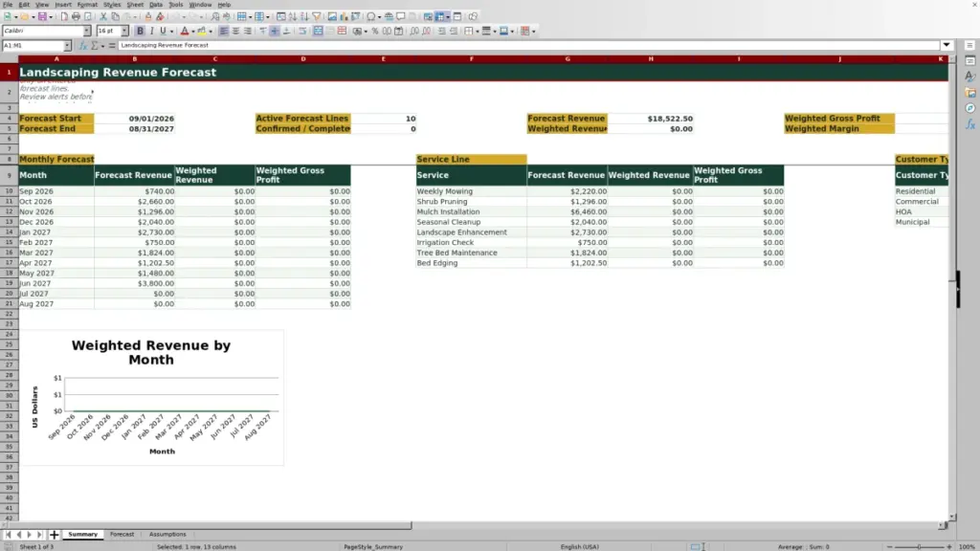The width and height of the screenshot is (980, 551).
Task: Open the sidebar Navigator compass icon
Action: pyautogui.click(x=970, y=109)
